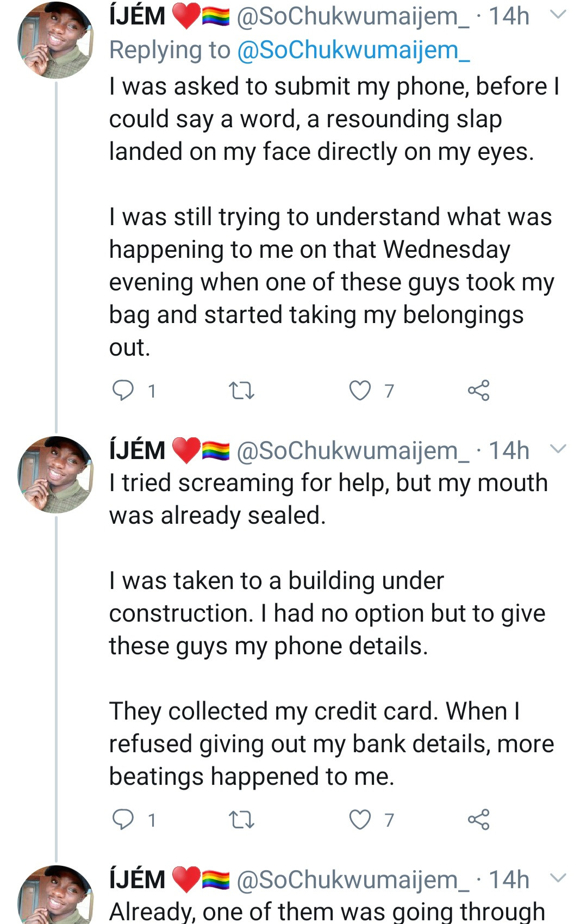The height and width of the screenshot is (924, 587).
Task: Open the 14h timestamp of the first tweet
Action: click(x=509, y=16)
